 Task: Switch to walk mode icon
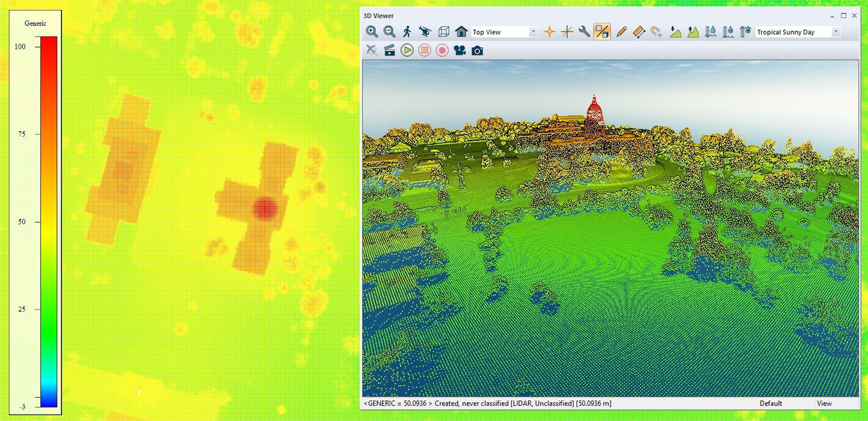407,32
